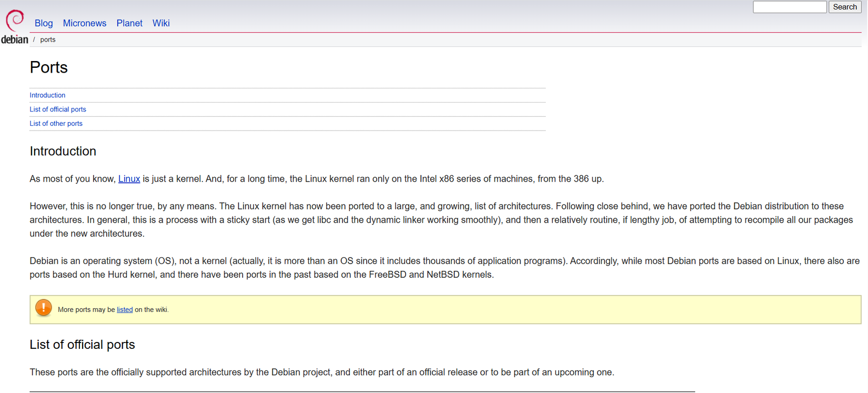The height and width of the screenshot is (393, 868).
Task: Click the orange exclamation warning icon
Action: click(44, 307)
